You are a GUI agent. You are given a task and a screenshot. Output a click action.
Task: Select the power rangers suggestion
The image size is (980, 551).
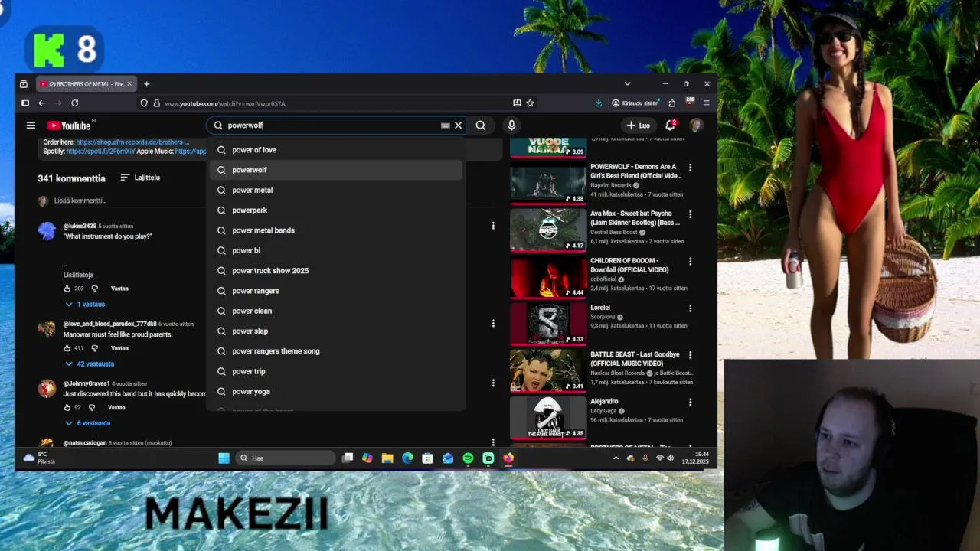(335, 291)
